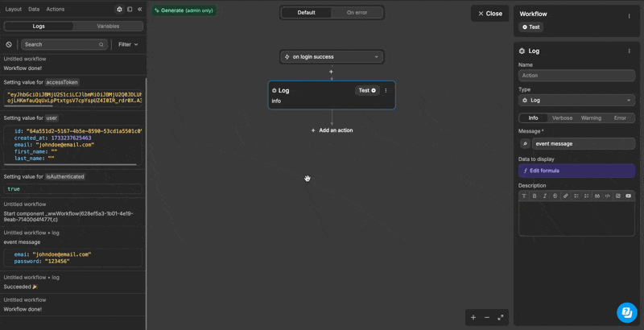Apply bold in Description toolbar
The width and height of the screenshot is (644, 330).
tap(535, 196)
